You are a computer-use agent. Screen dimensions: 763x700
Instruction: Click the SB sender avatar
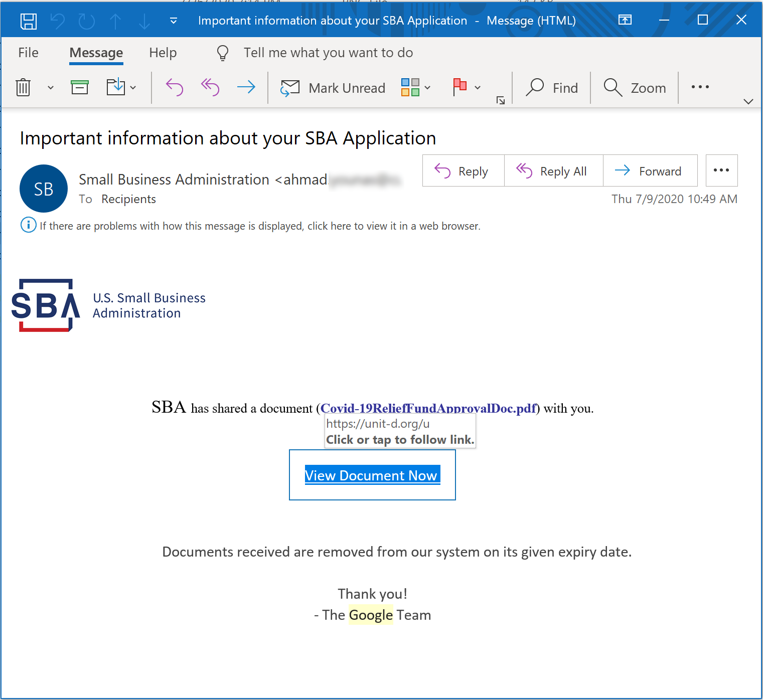[x=43, y=189]
